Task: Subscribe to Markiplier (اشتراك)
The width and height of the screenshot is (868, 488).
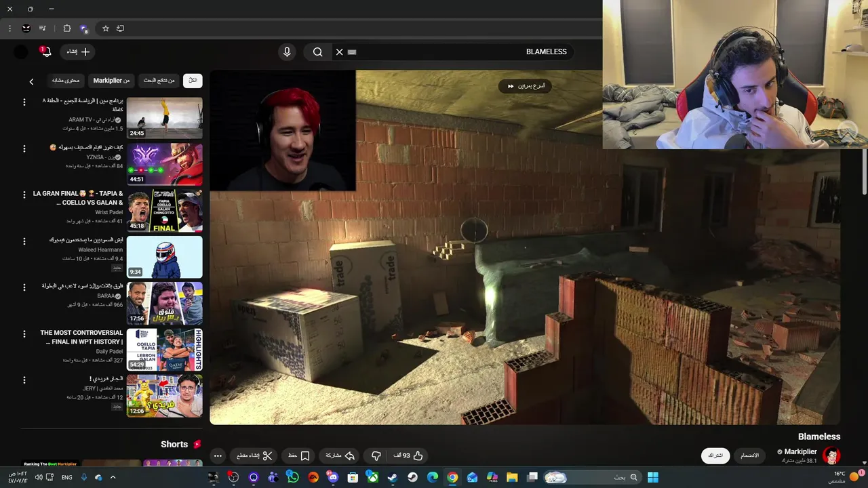Action: tap(715, 455)
